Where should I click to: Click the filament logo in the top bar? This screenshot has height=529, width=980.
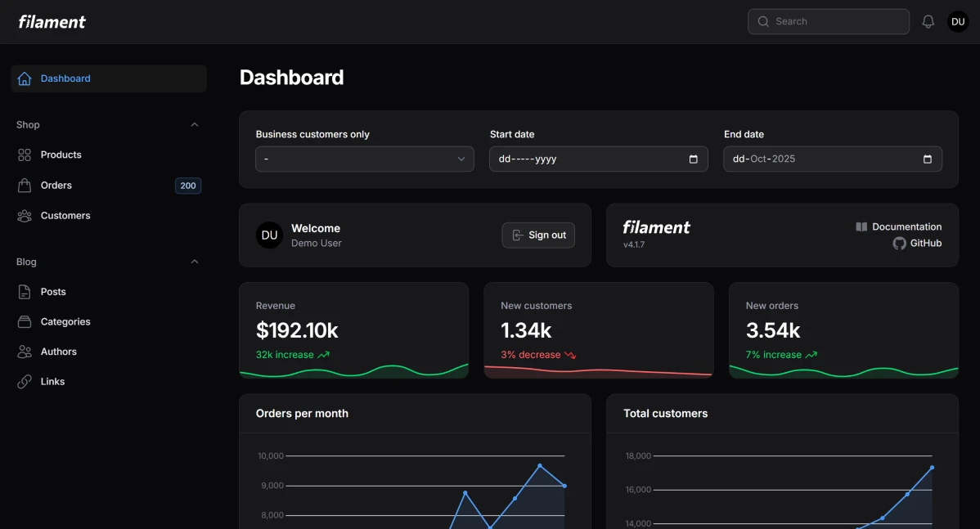click(x=52, y=21)
